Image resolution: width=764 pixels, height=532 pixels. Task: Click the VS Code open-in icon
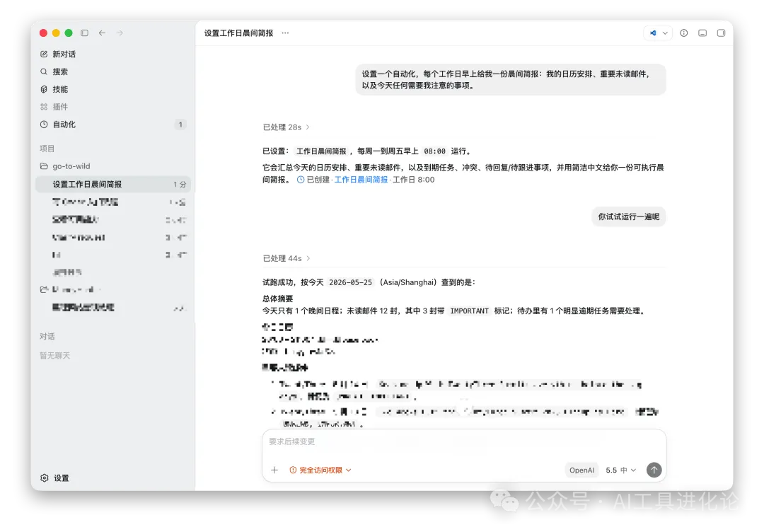(653, 33)
